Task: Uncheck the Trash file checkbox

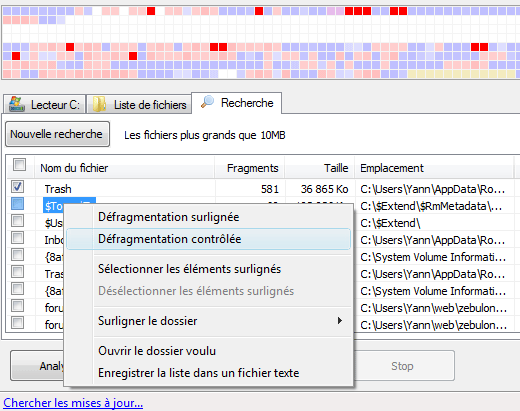Action: (x=17, y=186)
